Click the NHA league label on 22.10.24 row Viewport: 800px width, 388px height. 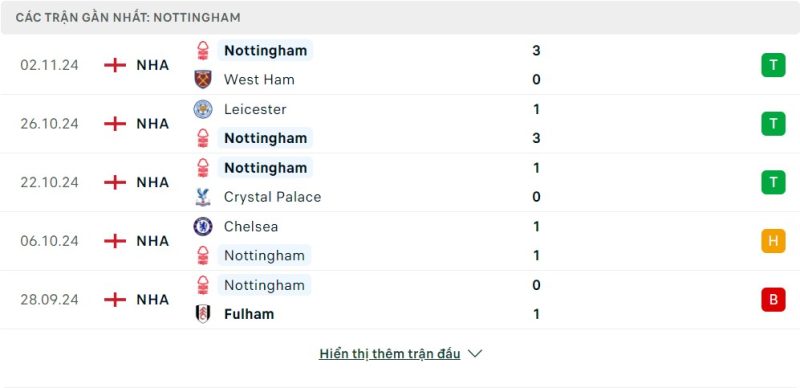click(x=153, y=182)
